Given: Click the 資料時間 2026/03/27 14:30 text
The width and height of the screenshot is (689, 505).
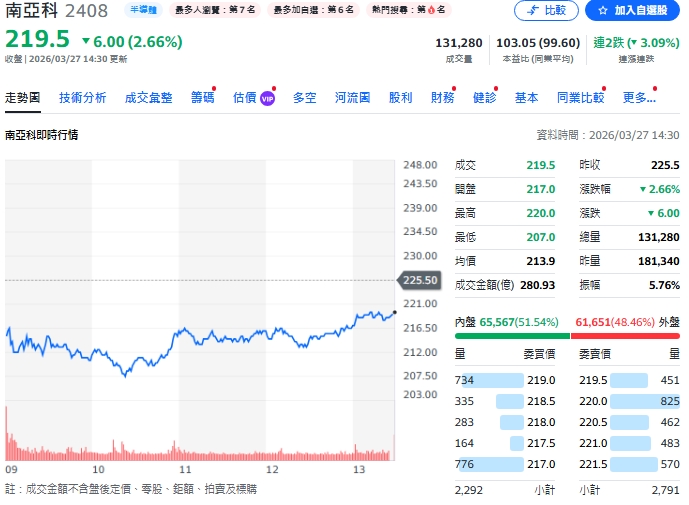Looking at the screenshot, I should point(608,135).
